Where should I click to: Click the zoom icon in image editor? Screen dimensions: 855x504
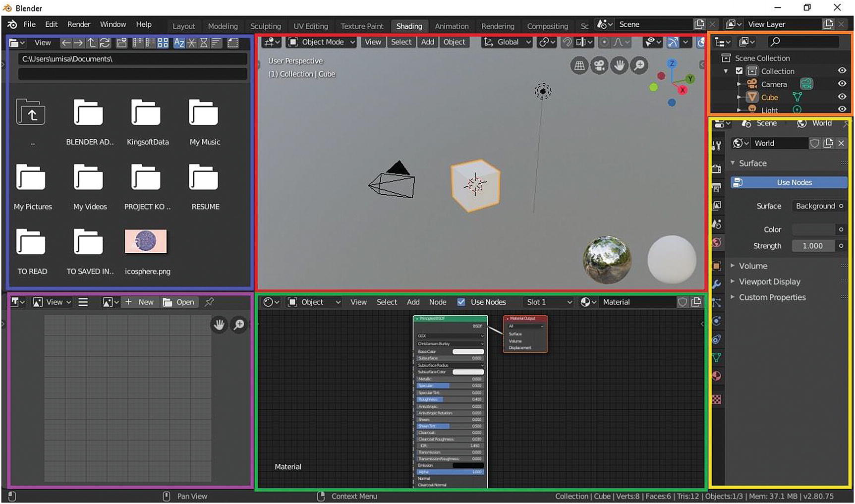pos(239,325)
